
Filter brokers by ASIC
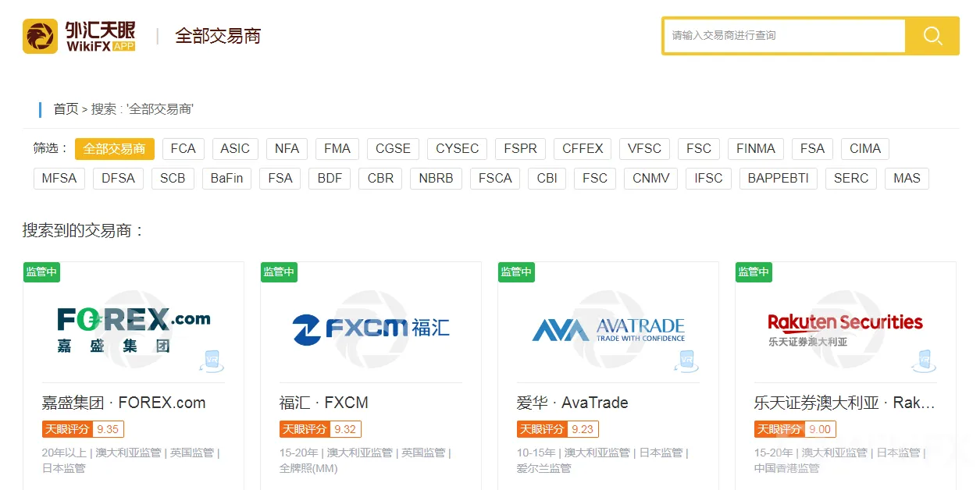click(x=235, y=149)
